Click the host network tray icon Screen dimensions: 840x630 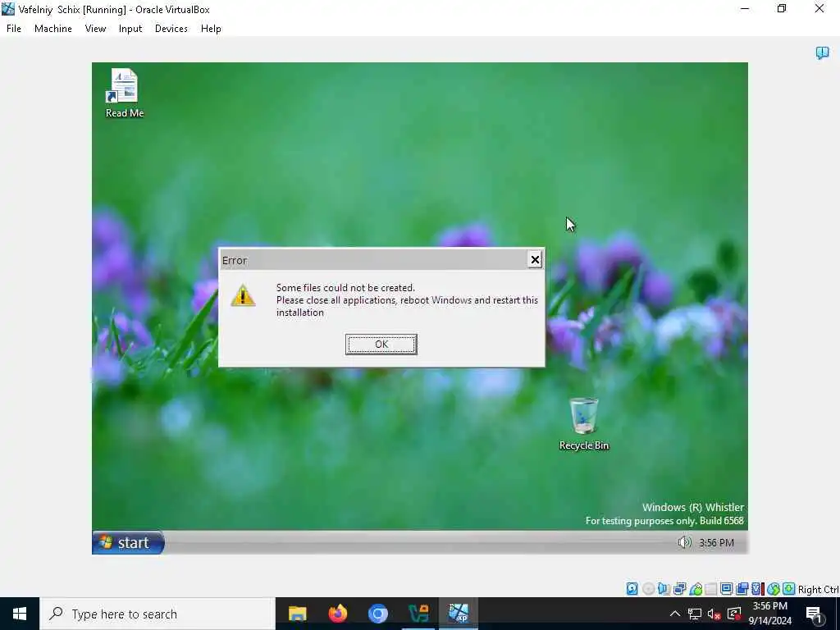click(694, 614)
